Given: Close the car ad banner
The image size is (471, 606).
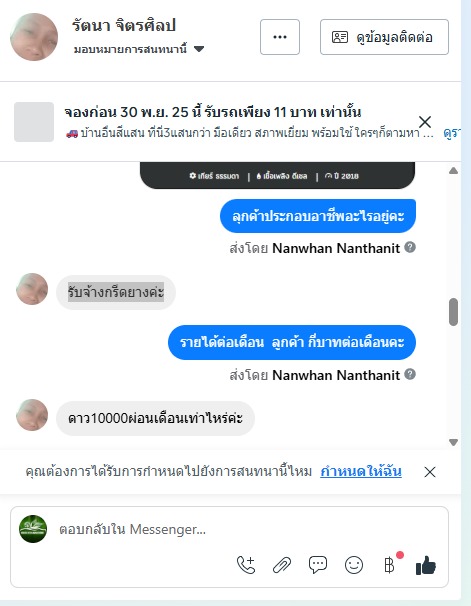Looking at the screenshot, I should pos(425,122).
